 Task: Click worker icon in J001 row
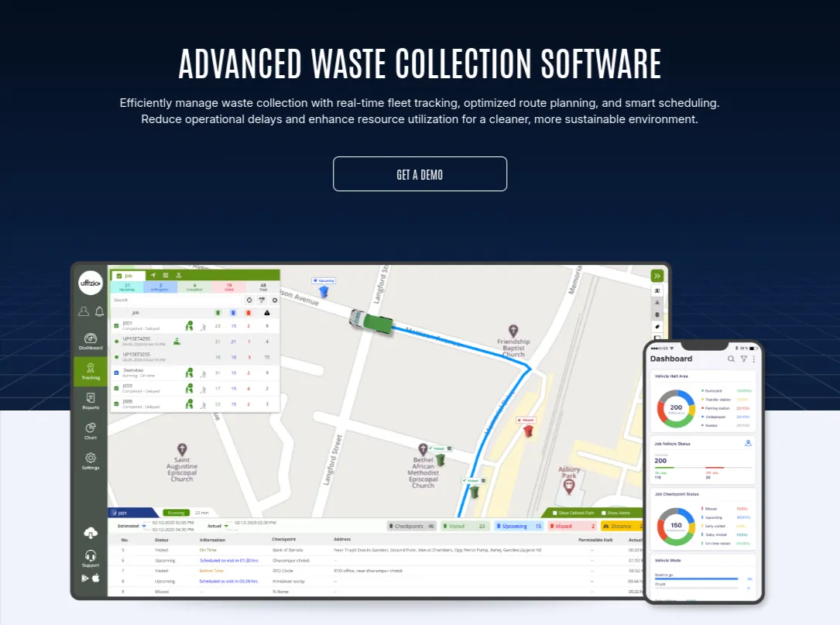[189, 326]
